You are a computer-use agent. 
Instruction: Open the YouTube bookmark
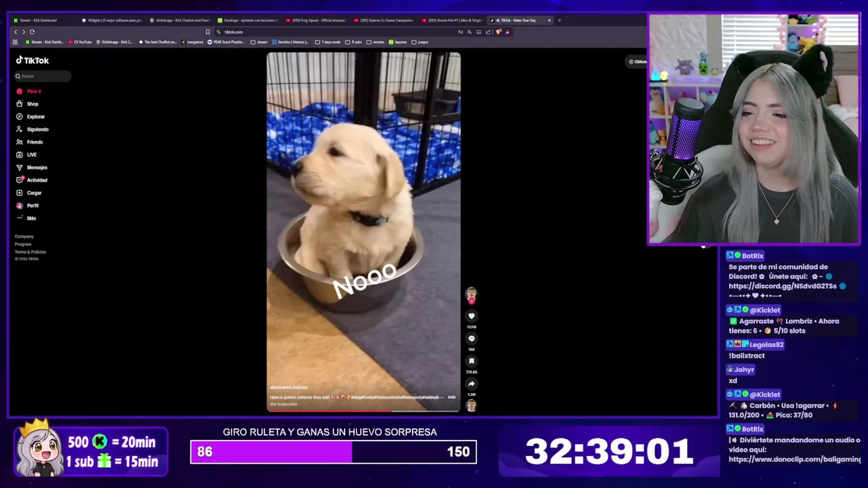pos(80,42)
